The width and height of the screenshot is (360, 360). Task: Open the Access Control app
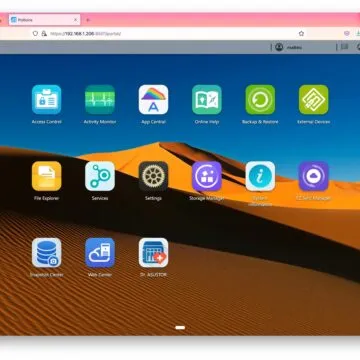click(x=47, y=100)
